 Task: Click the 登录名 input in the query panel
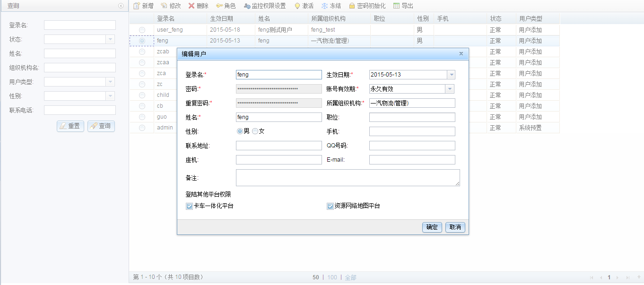(80, 25)
